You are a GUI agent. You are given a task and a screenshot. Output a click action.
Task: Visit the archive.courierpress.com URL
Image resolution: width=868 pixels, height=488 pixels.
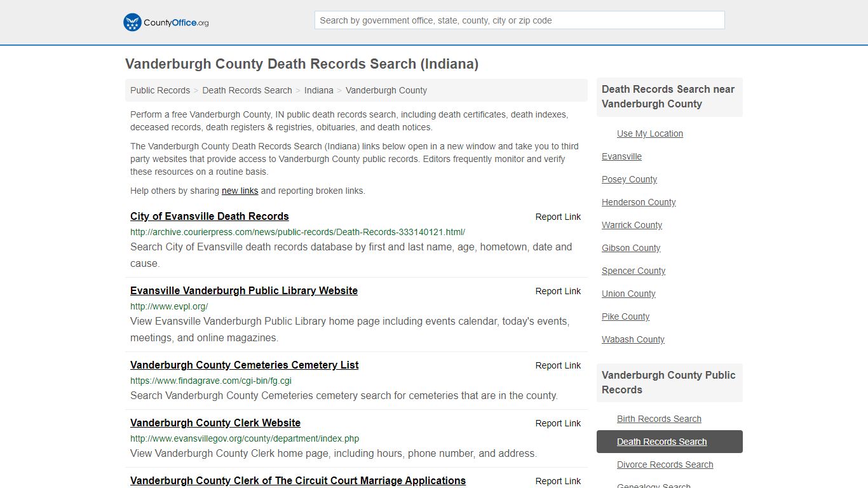[297, 232]
